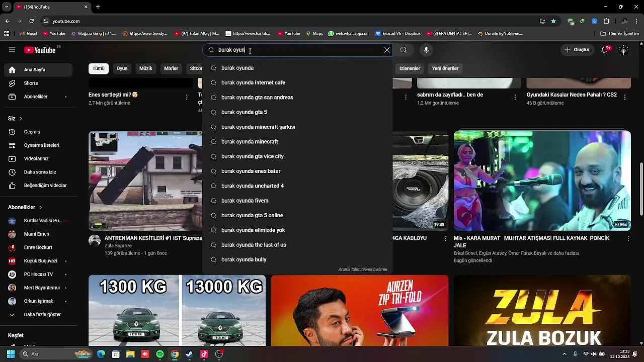Image resolution: width=644 pixels, height=362 pixels.
Task: Choose suggestion burak oyunda fivem
Action: (x=297, y=201)
